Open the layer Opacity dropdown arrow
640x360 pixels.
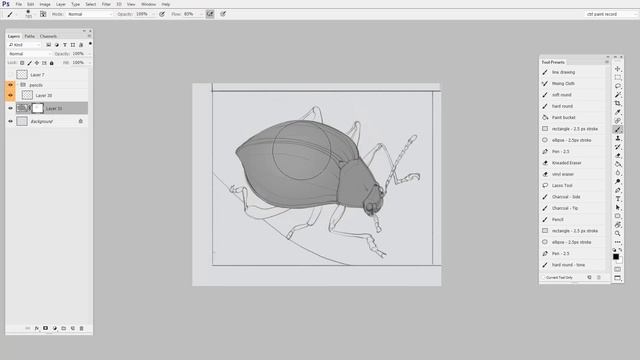(89, 53)
